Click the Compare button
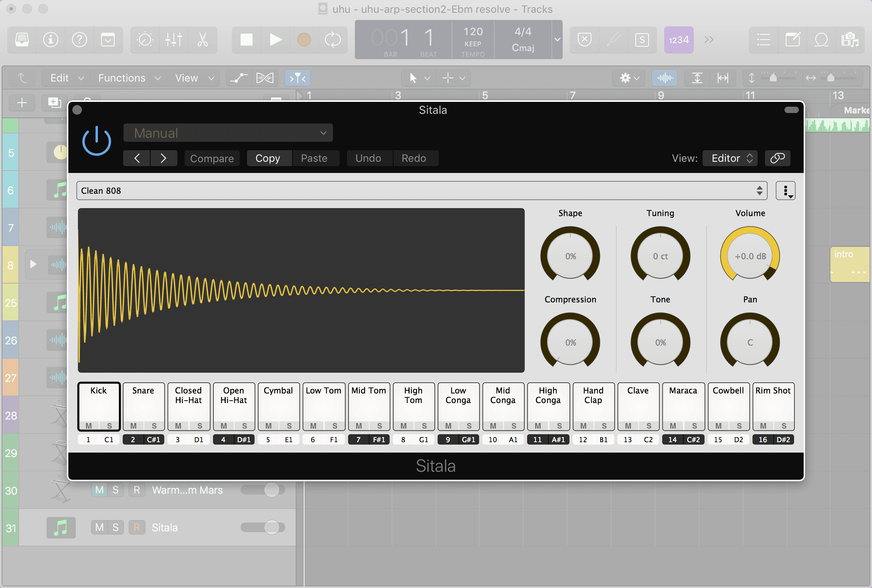Viewport: 872px width, 588px height. coord(212,158)
